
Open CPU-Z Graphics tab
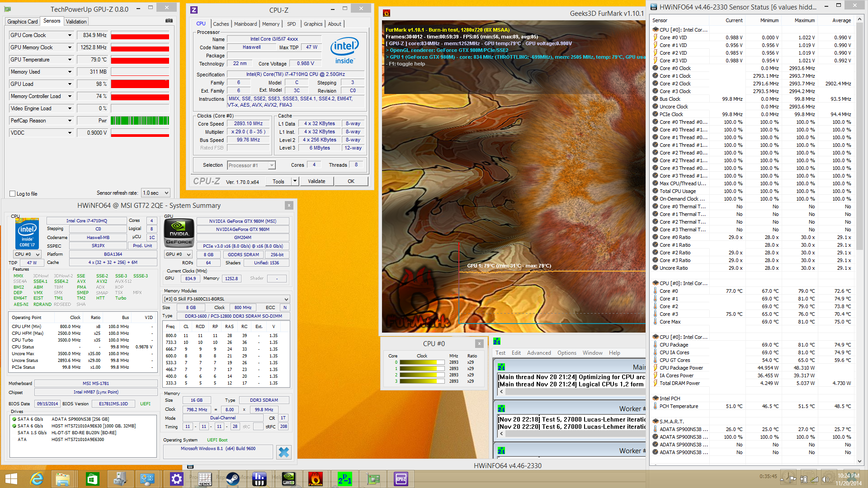click(313, 24)
